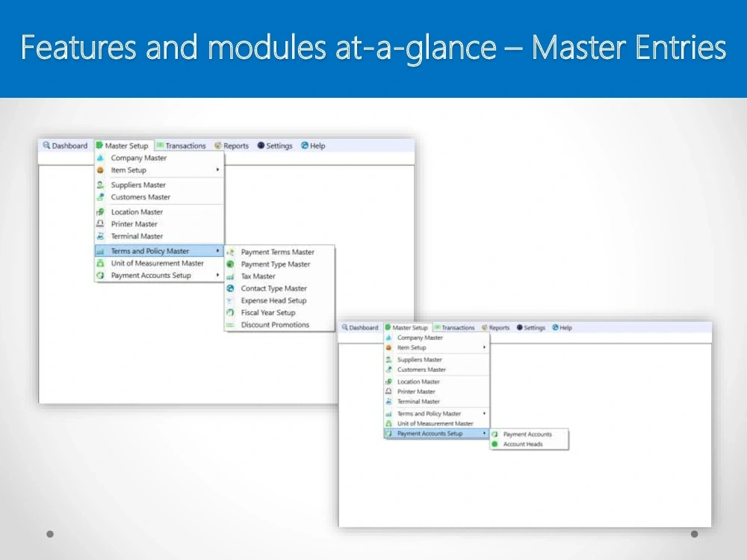Click the Account Heads green icon in the lower-right window

click(x=495, y=444)
